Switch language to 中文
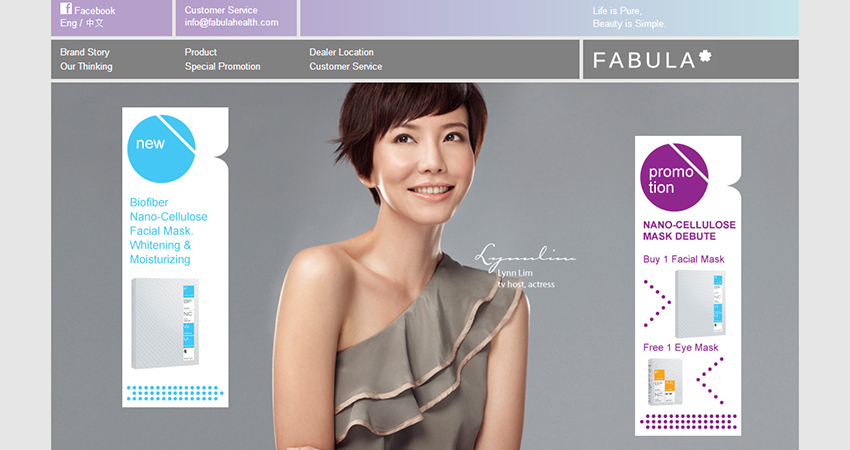 (94, 23)
